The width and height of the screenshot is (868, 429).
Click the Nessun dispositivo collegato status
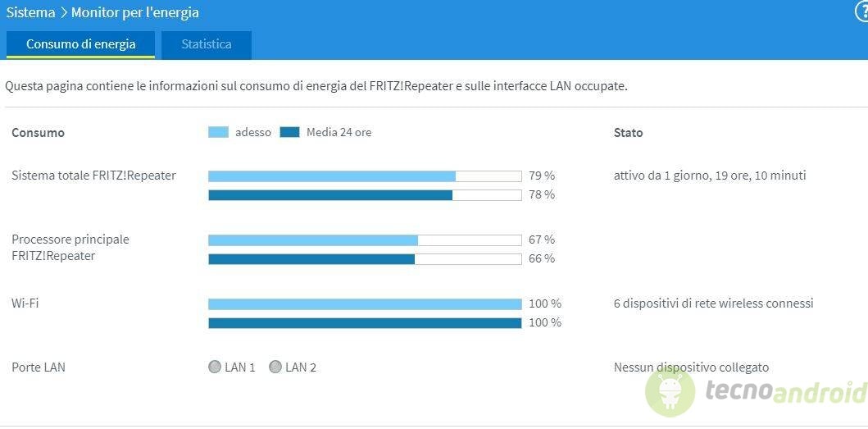pyautogui.click(x=692, y=367)
